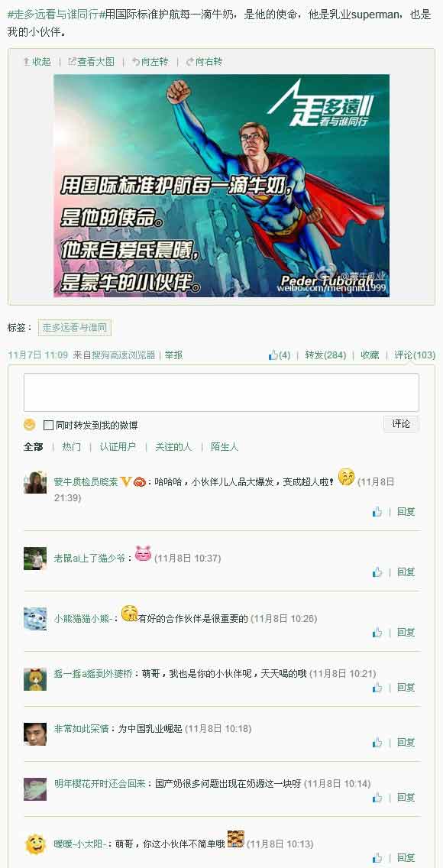
Task: Rotate image right with 向右转
Action: point(204,62)
